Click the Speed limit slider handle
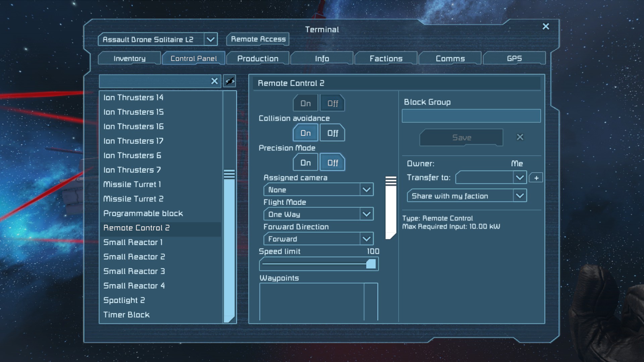 point(371,264)
